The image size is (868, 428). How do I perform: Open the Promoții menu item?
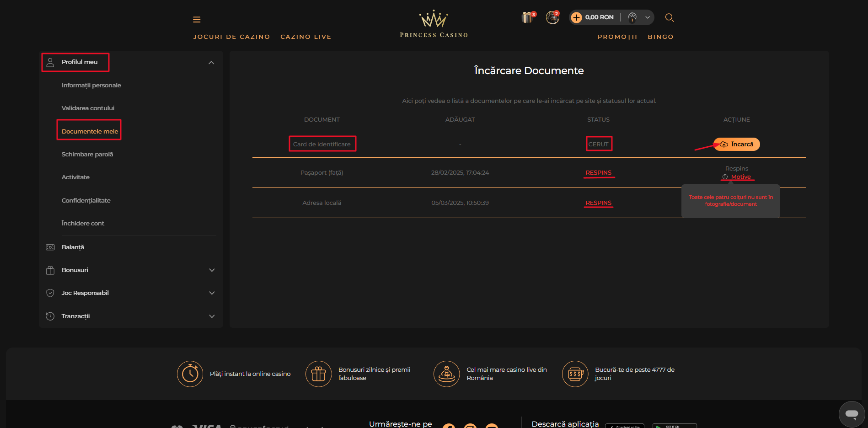(x=617, y=37)
